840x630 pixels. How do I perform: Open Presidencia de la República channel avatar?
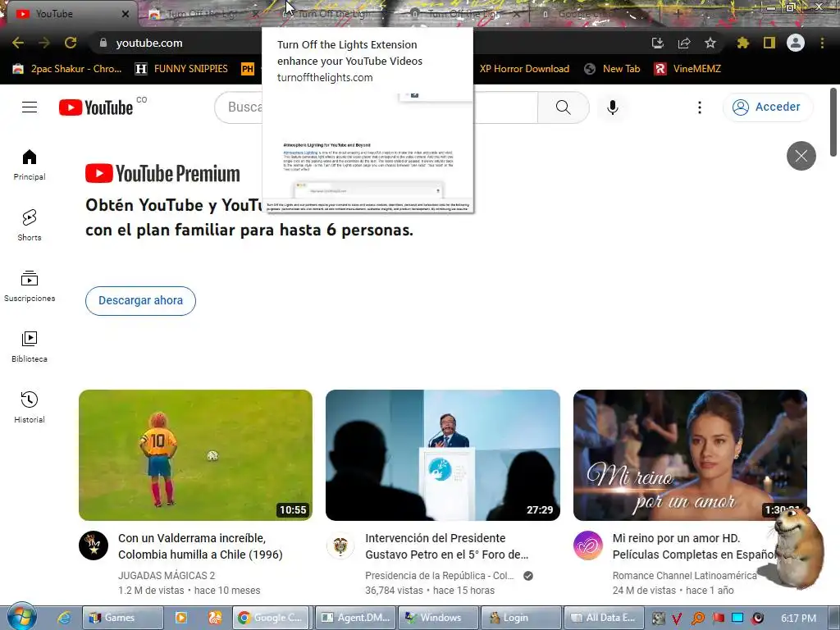340,546
